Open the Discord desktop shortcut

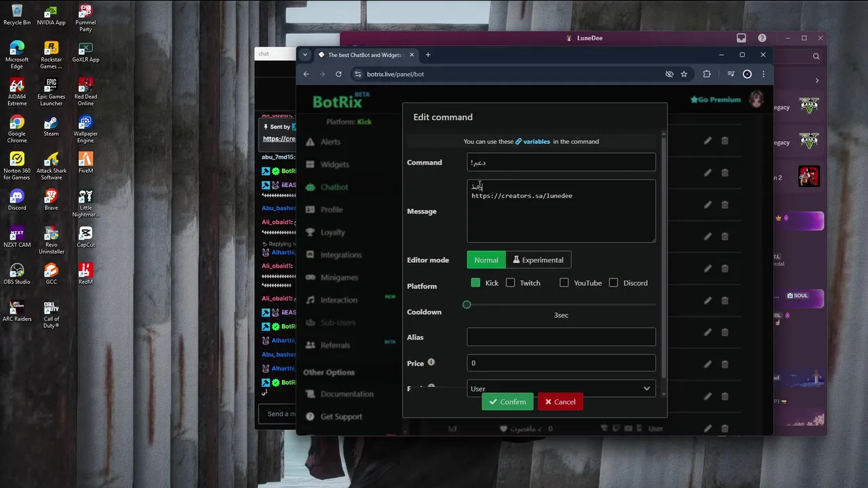pos(17,200)
